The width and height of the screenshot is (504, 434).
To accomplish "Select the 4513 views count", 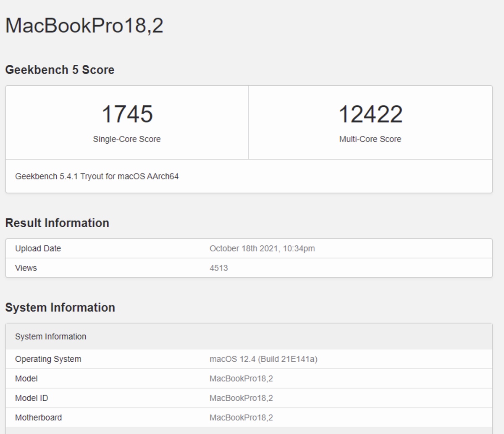I will pos(219,268).
